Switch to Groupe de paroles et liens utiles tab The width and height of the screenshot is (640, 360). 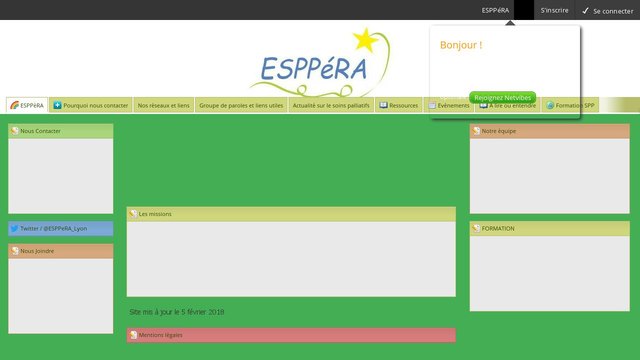click(x=241, y=105)
